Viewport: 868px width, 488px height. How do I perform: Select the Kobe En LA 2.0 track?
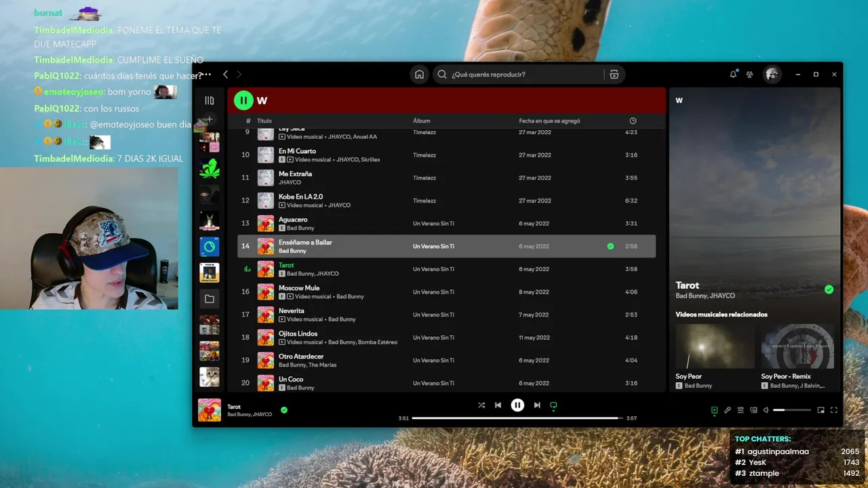coord(446,201)
